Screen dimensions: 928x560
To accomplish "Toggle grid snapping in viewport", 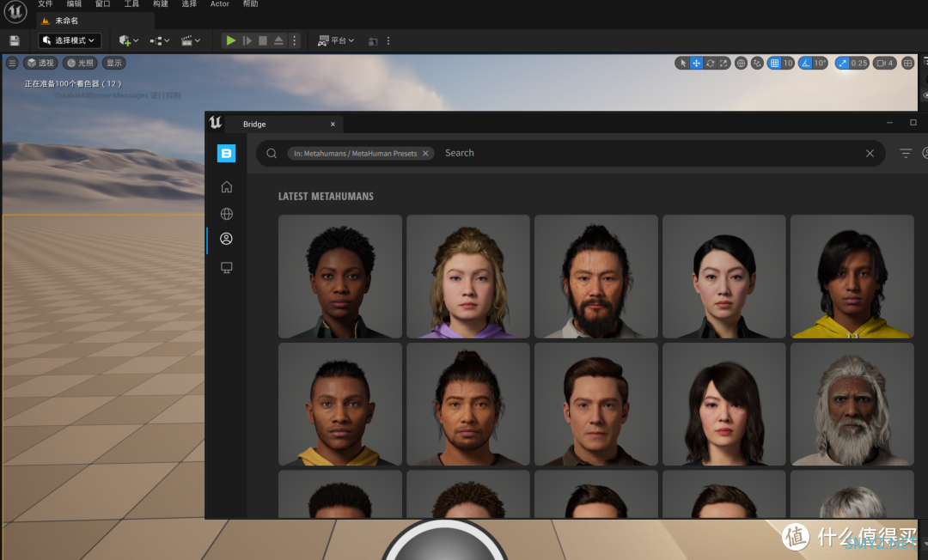I will click(774, 63).
